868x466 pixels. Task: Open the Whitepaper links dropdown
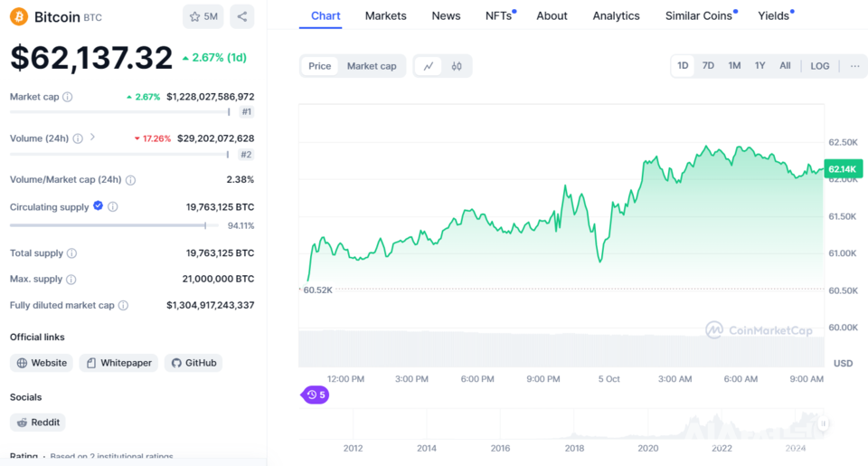(x=118, y=363)
